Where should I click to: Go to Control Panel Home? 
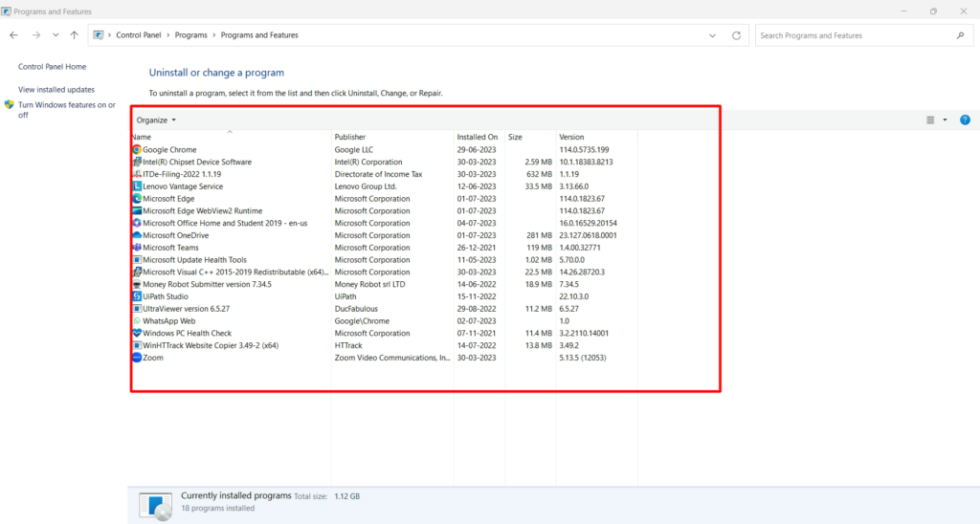click(52, 67)
